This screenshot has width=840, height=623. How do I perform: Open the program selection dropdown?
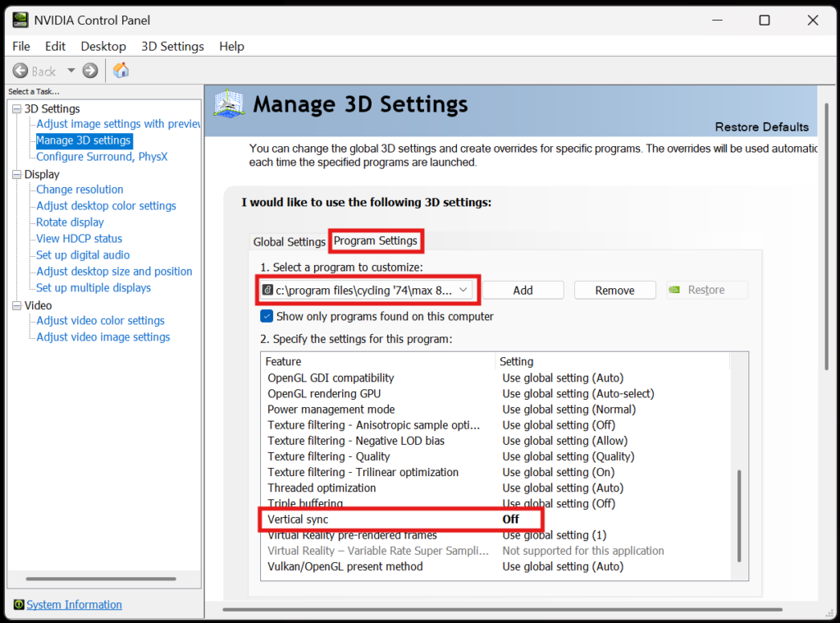463,290
